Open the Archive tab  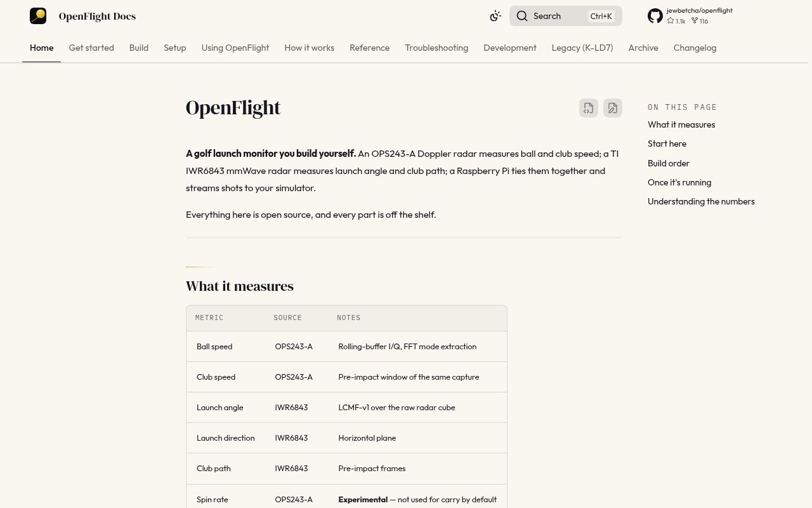(643, 48)
